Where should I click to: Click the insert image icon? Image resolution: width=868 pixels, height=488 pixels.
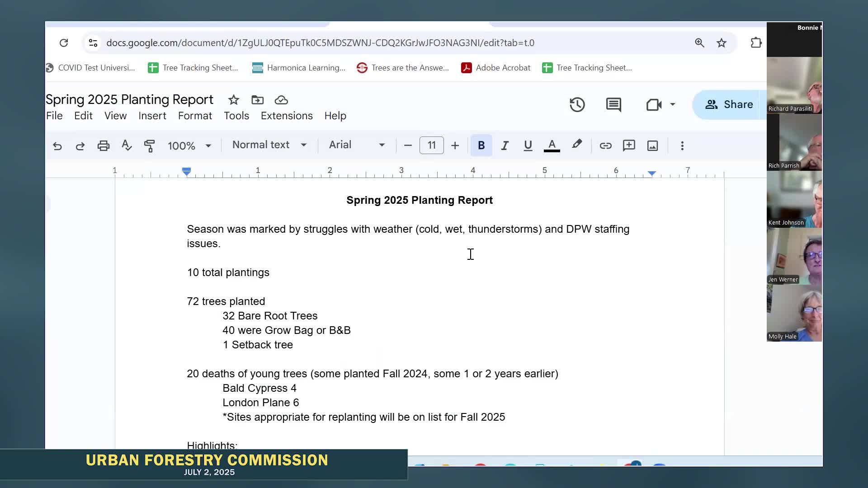point(652,145)
